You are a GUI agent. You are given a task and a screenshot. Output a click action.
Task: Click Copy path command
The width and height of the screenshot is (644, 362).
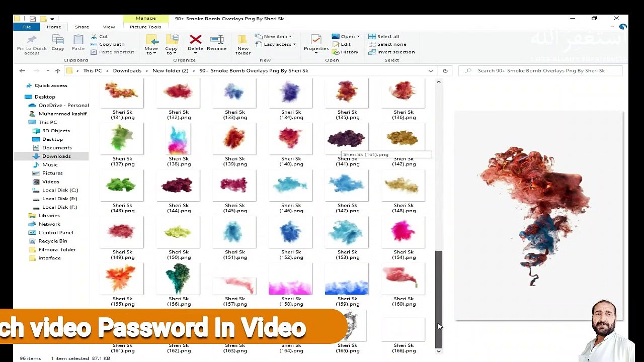tap(108, 44)
